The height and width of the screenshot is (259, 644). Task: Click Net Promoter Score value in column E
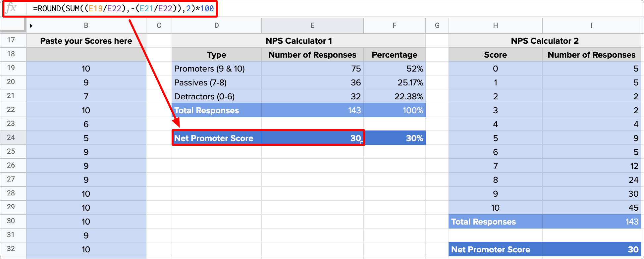tap(312, 138)
